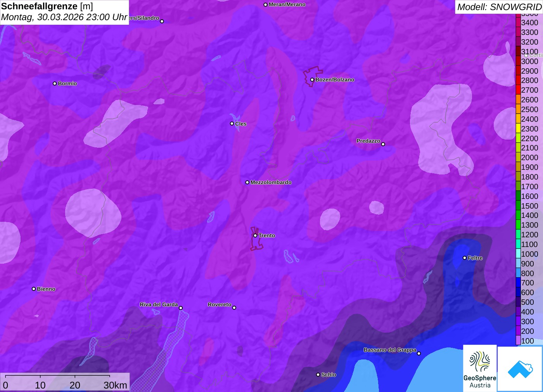Click the Bienno city marker

(x=34, y=289)
